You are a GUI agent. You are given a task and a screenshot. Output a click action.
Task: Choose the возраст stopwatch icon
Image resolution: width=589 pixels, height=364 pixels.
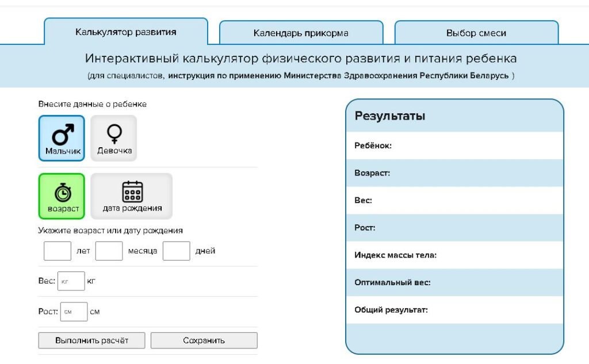62,193
